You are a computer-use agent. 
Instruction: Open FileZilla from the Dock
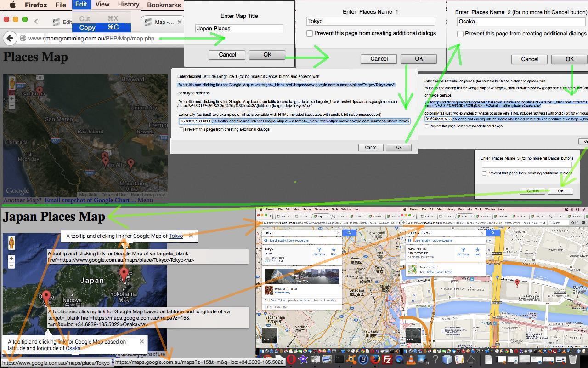(387, 360)
